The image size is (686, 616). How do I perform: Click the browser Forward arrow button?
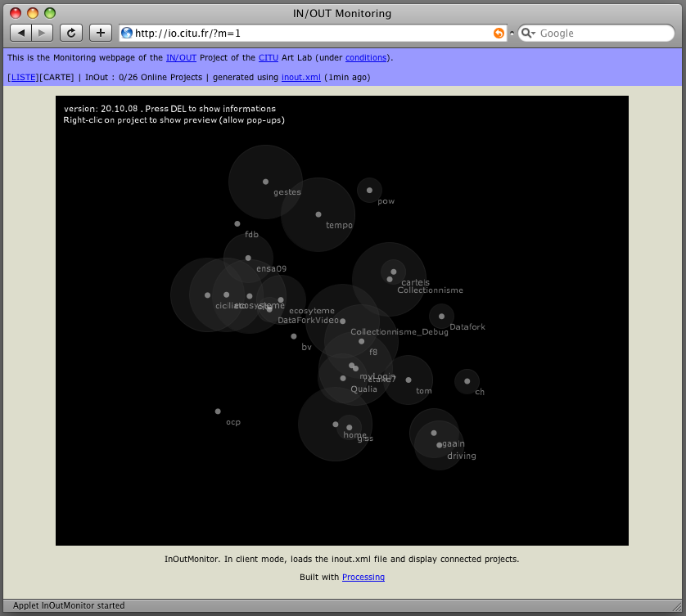[x=43, y=33]
